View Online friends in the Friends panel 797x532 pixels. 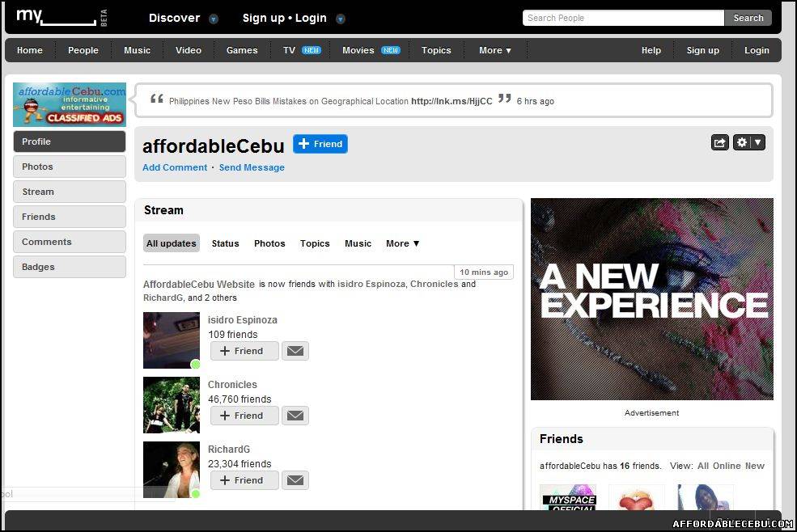tap(727, 466)
